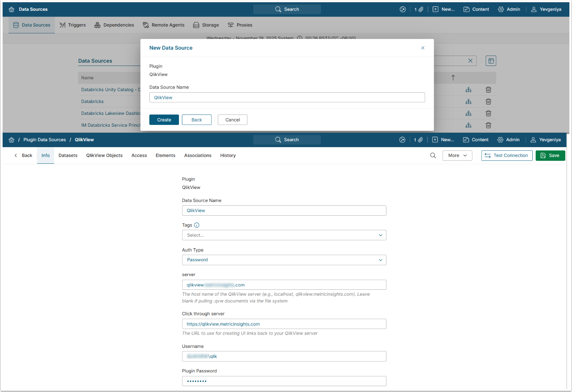The height and width of the screenshot is (392, 572).
Task: Open the Content menu in the QlikView page header
Action: [476, 140]
